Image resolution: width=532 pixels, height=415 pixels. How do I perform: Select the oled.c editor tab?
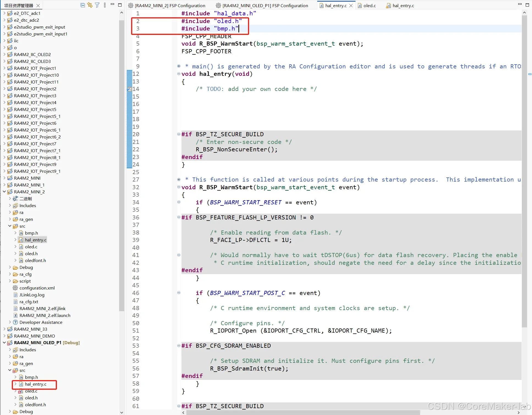pos(366,5)
